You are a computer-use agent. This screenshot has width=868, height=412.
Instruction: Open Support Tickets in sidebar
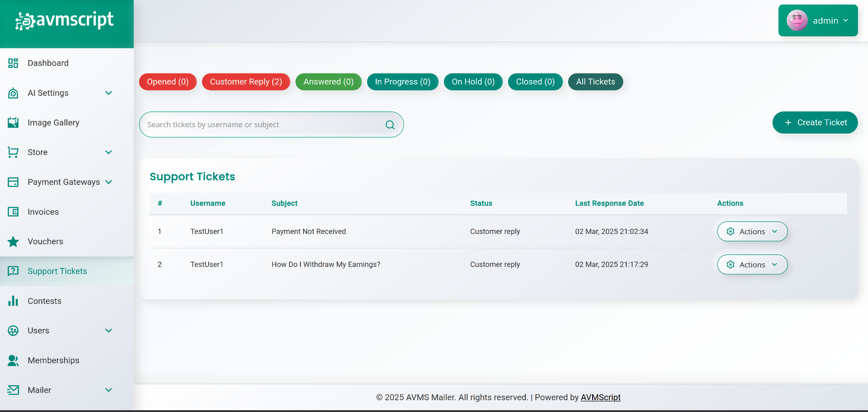coord(57,271)
